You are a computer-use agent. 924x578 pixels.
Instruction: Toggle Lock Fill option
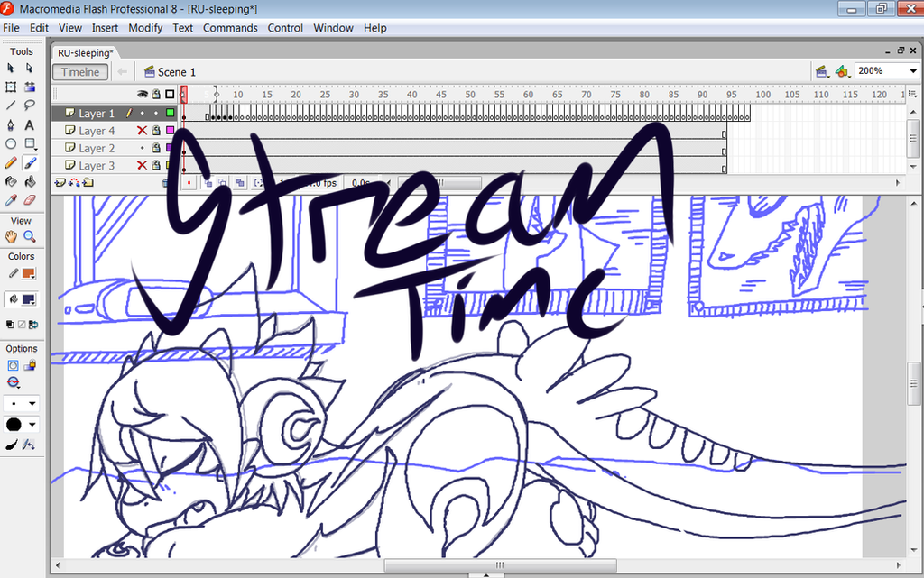(30, 365)
